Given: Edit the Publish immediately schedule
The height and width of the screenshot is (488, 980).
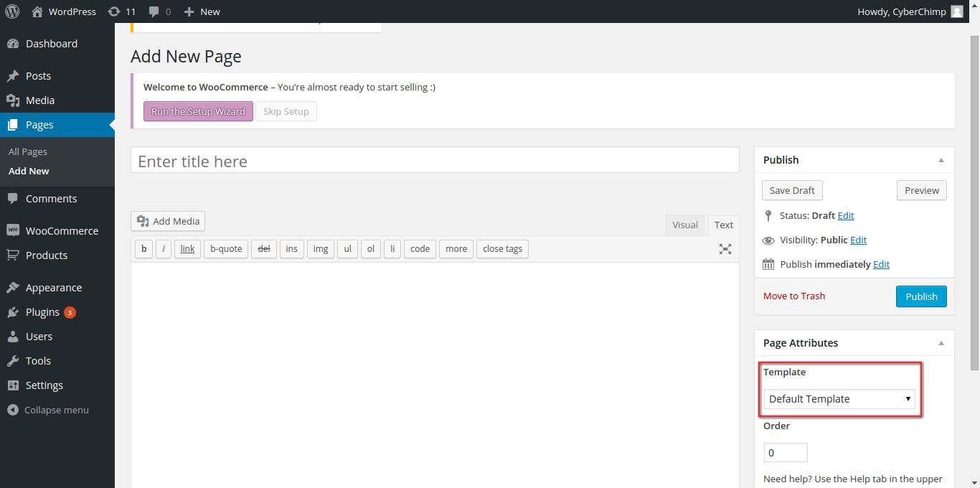Looking at the screenshot, I should click(882, 264).
